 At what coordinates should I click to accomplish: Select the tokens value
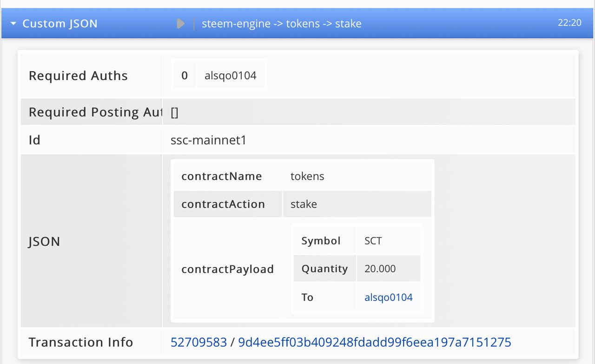point(307,177)
